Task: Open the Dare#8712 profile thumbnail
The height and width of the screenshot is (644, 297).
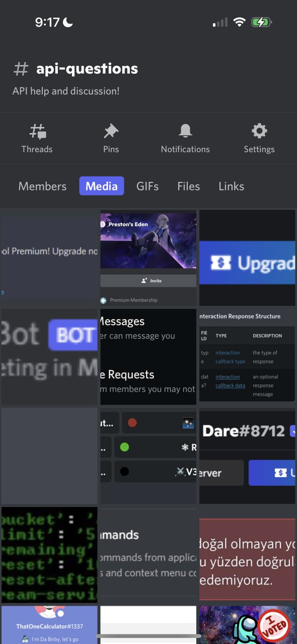Action: 247,456
